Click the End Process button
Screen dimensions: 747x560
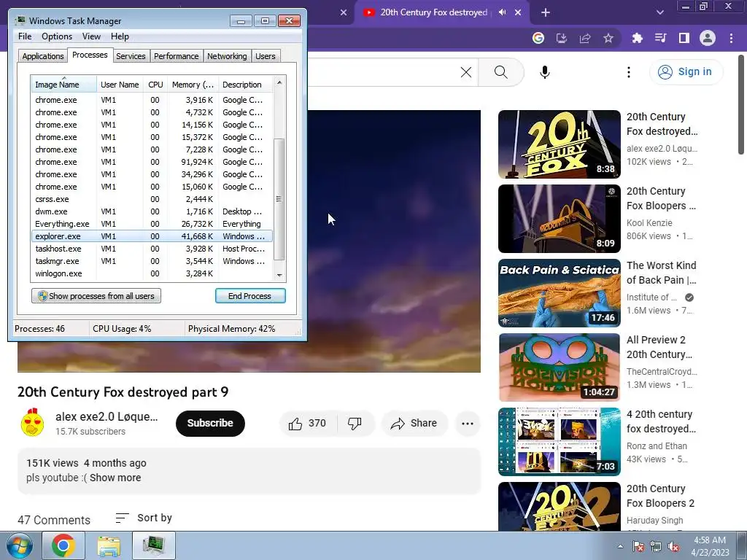[x=250, y=296]
